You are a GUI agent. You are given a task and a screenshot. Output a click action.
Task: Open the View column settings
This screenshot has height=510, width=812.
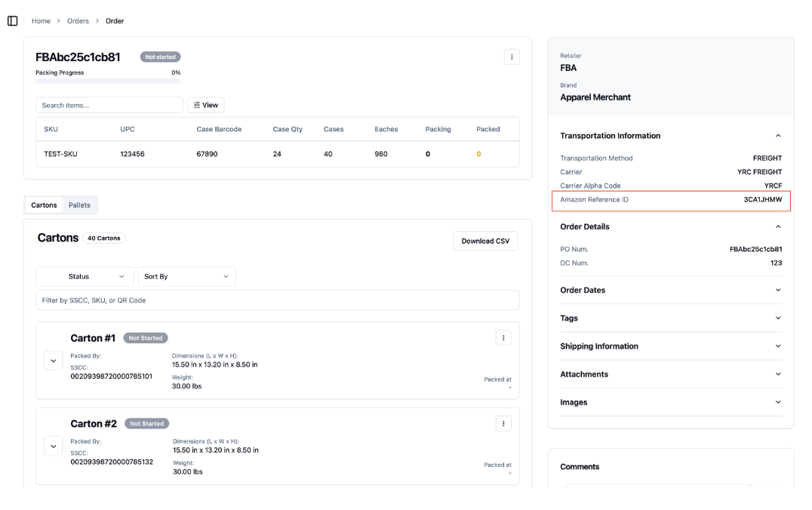coord(205,105)
